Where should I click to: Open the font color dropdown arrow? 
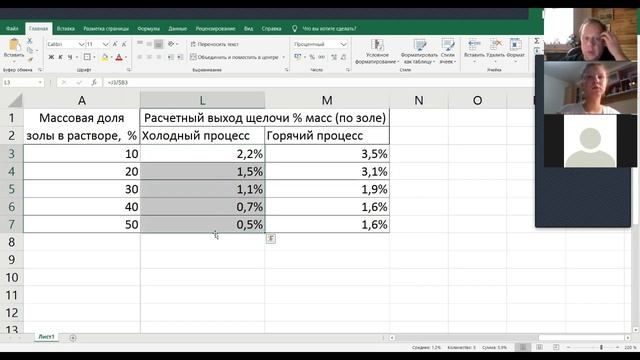pyautogui.click(x=126, y=58)
